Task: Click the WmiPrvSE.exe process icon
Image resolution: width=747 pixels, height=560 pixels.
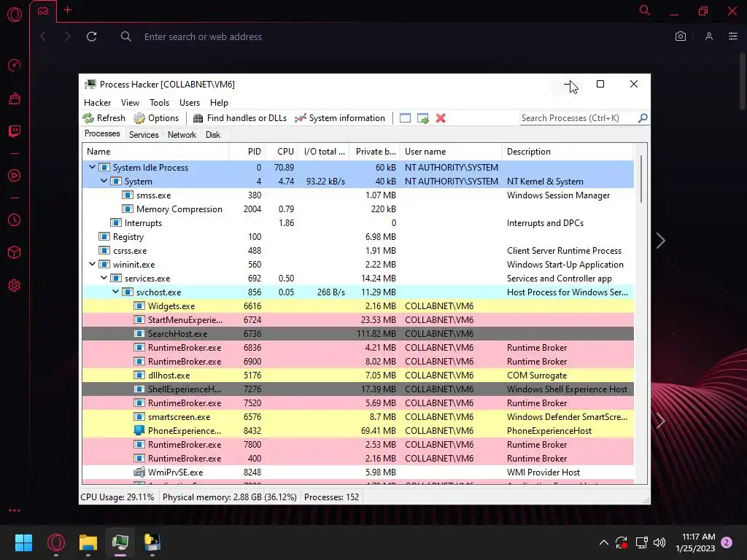Action: click(x=139, y=472)
